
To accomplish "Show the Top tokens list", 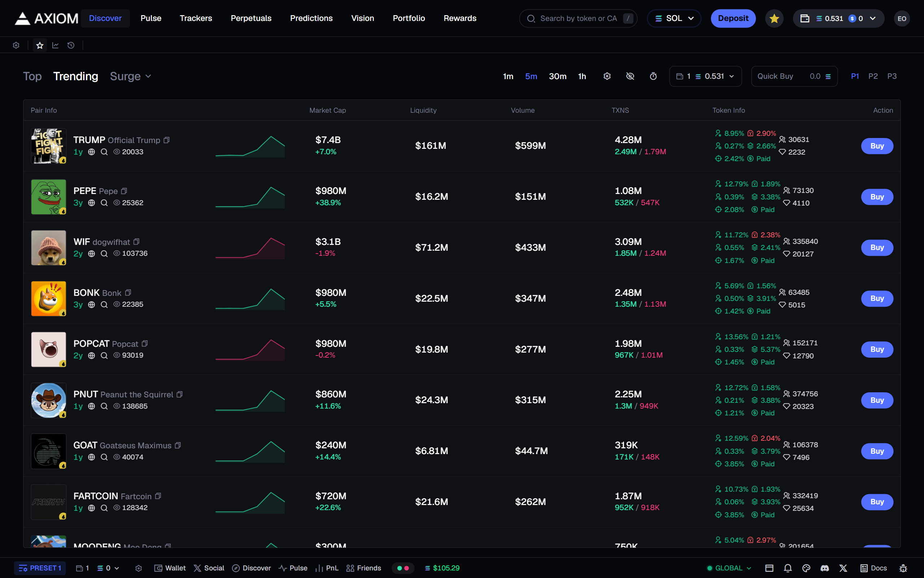I will (32, 77).
